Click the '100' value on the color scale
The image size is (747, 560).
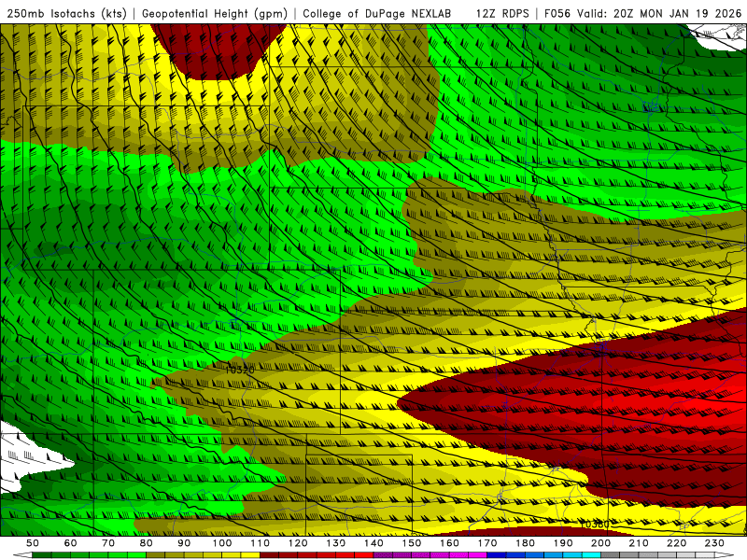point(222,543)
